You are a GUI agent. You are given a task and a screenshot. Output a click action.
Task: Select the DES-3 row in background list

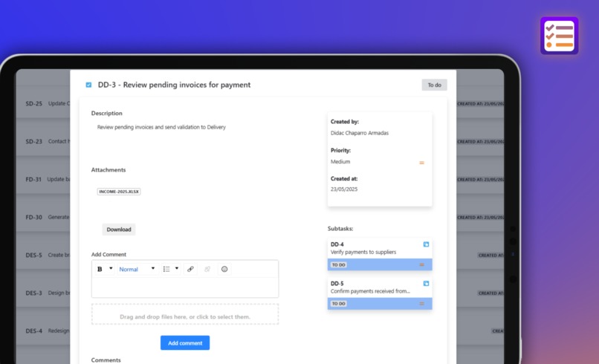click(43, 293)
